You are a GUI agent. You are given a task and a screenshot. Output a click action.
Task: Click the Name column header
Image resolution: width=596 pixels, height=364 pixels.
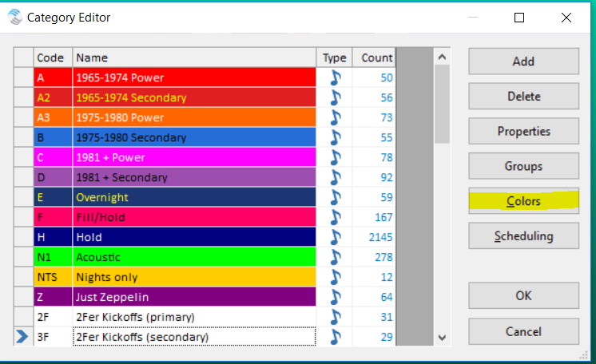[x=194, y=57]
